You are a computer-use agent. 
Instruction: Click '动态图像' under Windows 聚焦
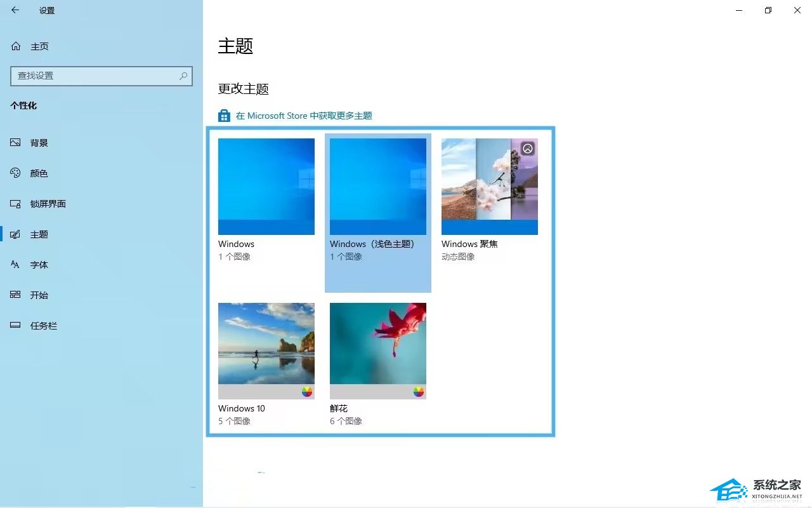point(458,257)
